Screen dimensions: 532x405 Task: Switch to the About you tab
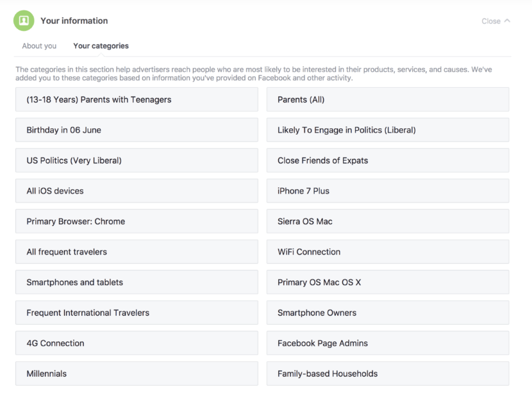pyautogui.click(x=39, y=45)
